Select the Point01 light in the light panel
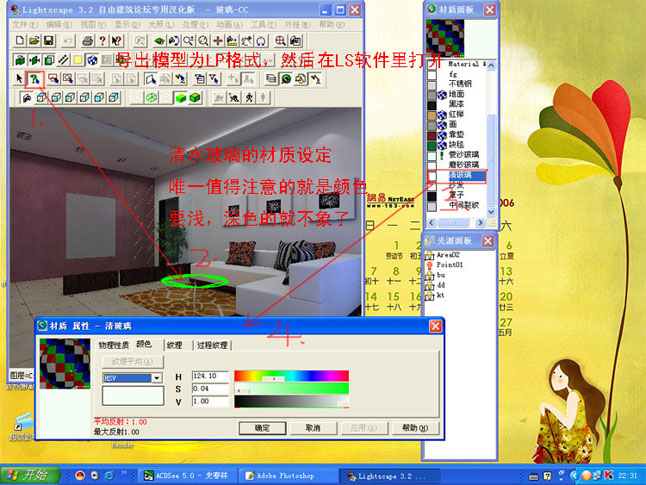Image resolution: width=646 pixels, height=485 pixels. (449, 265)
